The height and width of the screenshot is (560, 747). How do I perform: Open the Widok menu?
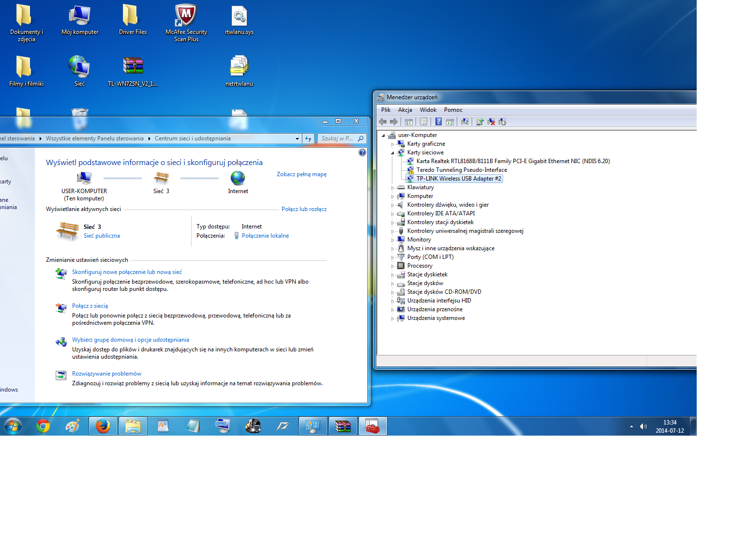(428, 110)
